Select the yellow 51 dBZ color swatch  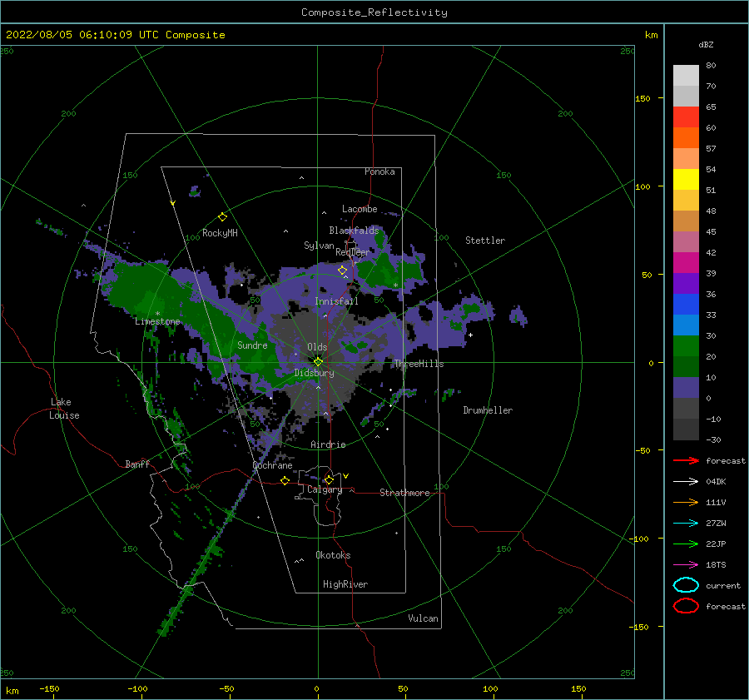(x=686, y=179)
